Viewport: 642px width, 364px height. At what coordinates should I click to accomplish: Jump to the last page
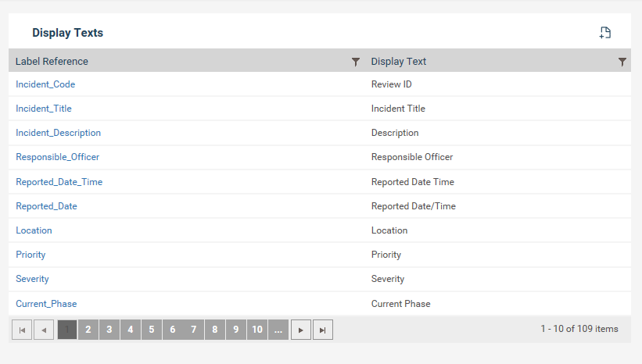[x=323, y=330]
